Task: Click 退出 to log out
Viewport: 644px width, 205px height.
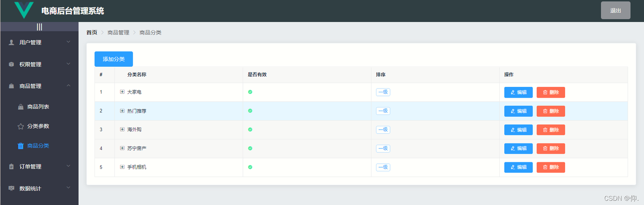Action: coord(615,11)
